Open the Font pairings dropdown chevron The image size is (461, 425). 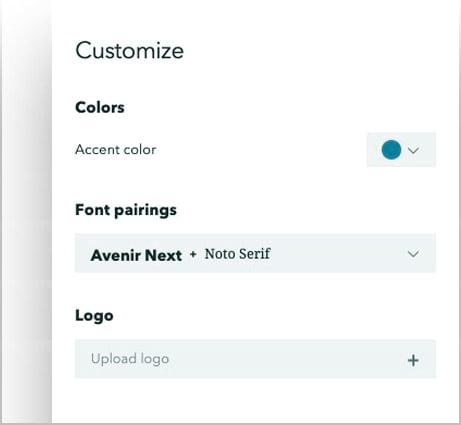click(413, 254)
